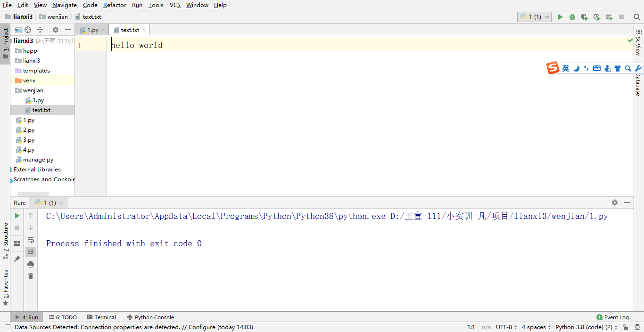Viewport: 644px width, 332px height.
Task: Open the Terminal tool window
Action: (x=101, y=317)
